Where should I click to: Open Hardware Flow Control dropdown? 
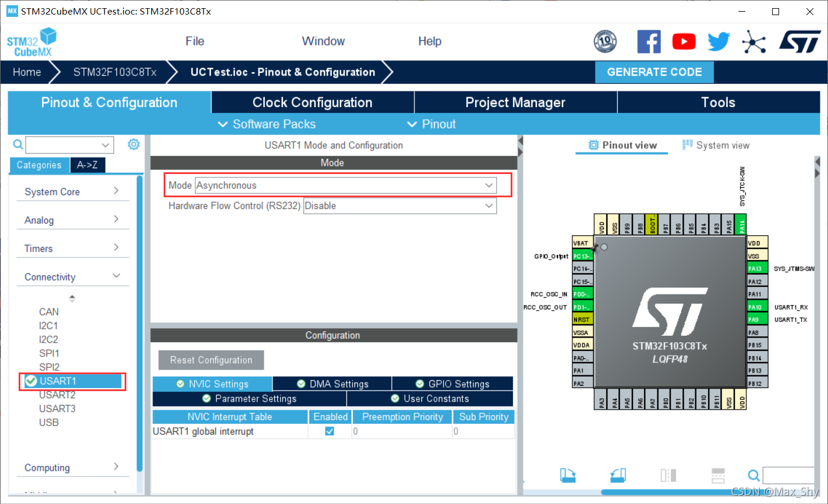(399, 205)
